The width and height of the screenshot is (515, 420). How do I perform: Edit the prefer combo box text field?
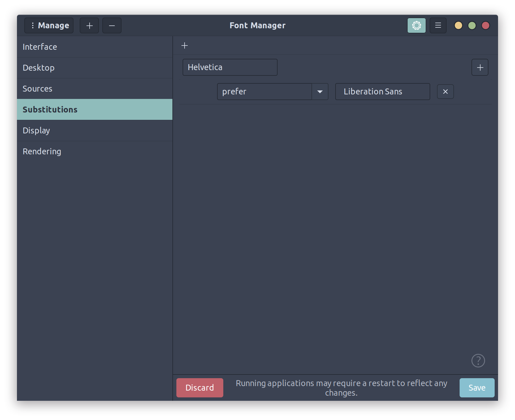pyautogui.click(x=264, y=92)
